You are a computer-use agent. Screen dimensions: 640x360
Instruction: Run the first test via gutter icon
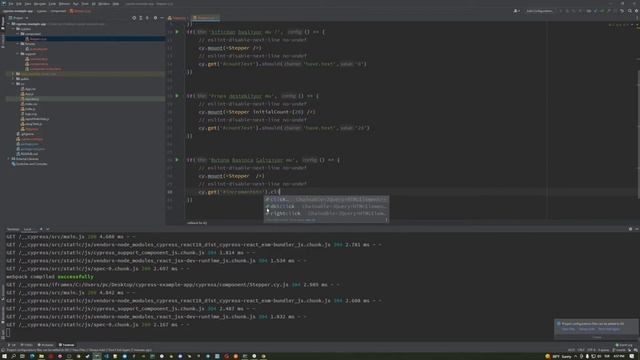pos(177,32)
